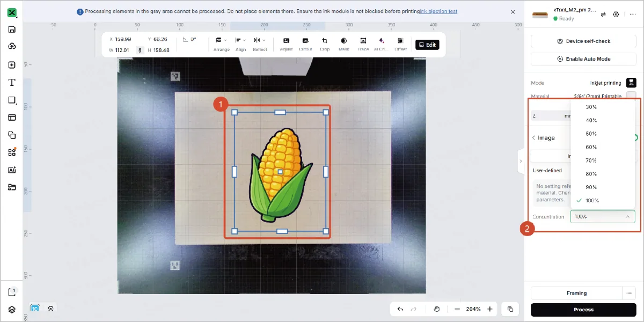Select the Text tool
Image resolution: width=644 pixels, height=322 pixels.
(x=12, y=83)
